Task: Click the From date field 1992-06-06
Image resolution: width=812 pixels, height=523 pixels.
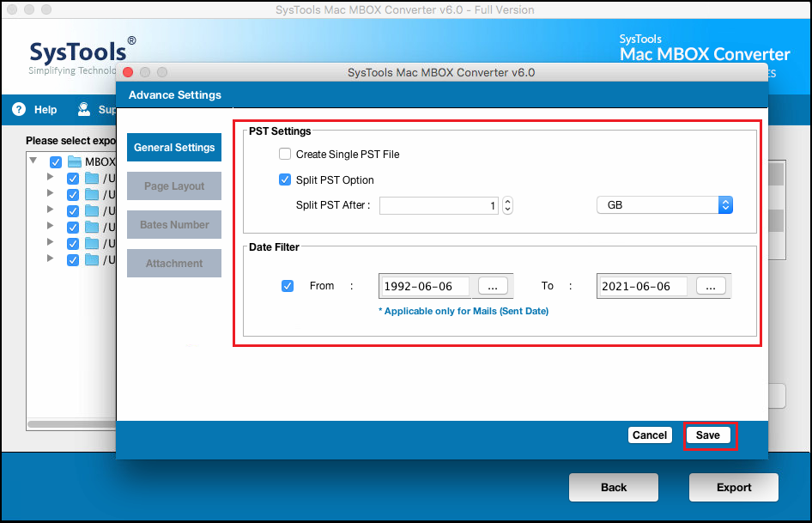Action: (425, 287)
